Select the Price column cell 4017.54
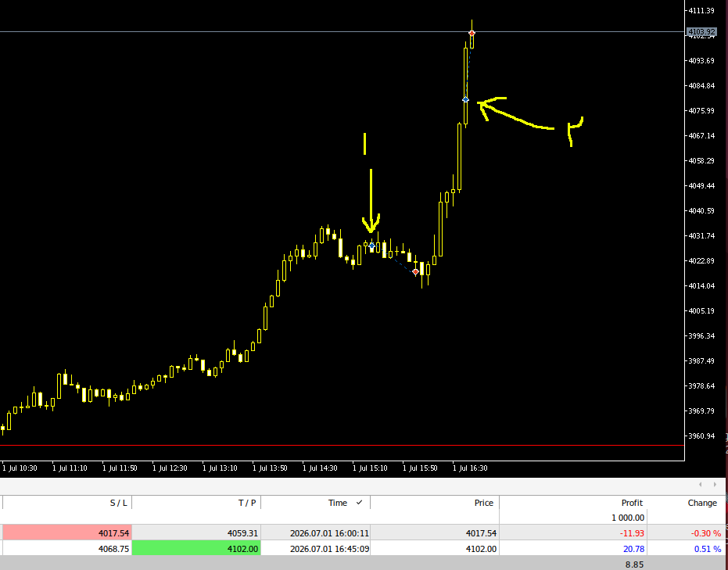Viewport: 728px width, 570px height. 435,533
